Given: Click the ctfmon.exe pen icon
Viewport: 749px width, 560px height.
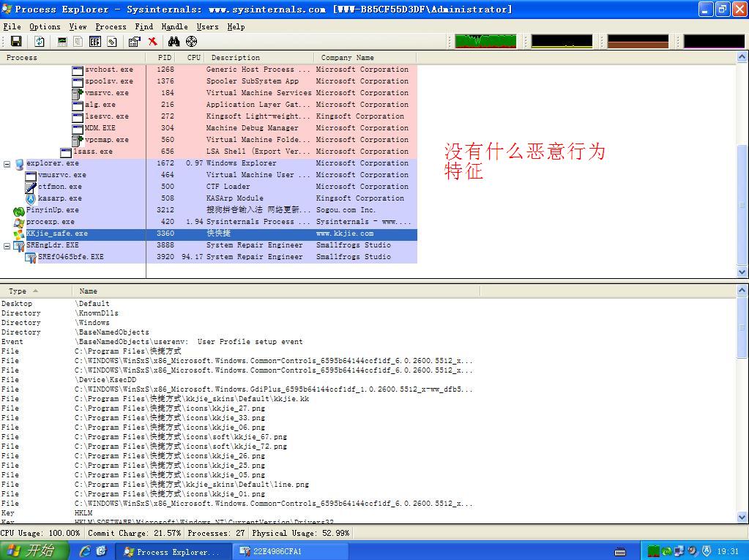Looking at the screenshot, I should click(x=31, y=187).
